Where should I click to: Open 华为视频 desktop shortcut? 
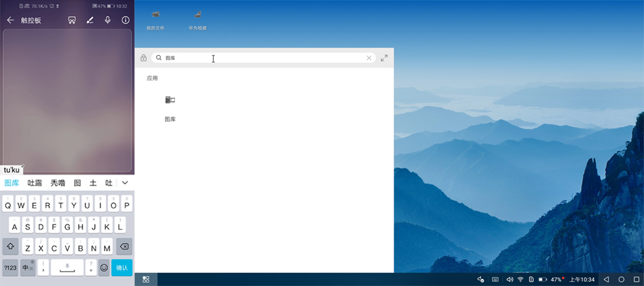[197, 21]
